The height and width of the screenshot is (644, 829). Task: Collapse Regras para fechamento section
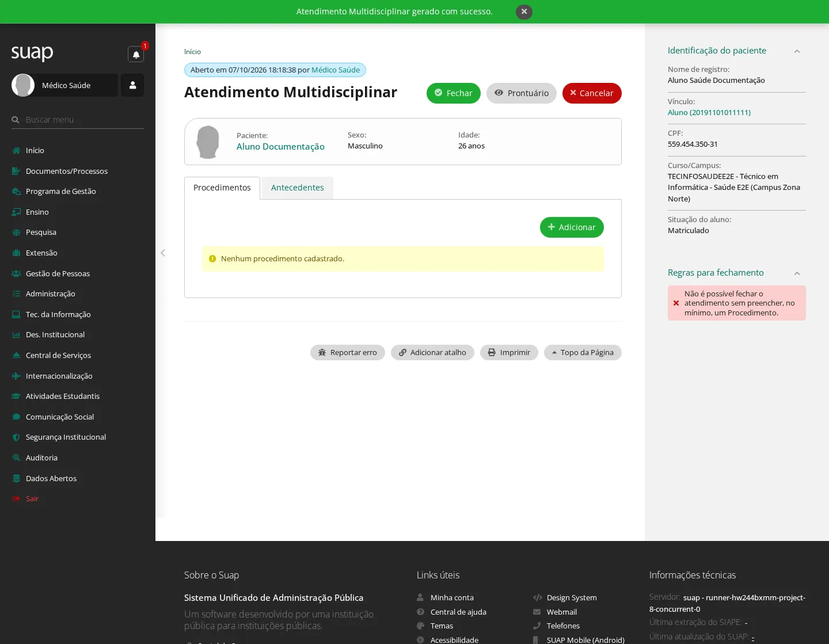pos(797,273)
